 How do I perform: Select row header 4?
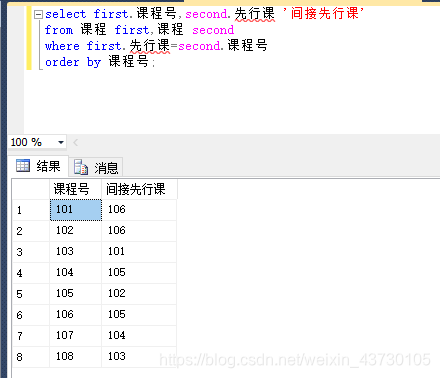tap(31, 273)
